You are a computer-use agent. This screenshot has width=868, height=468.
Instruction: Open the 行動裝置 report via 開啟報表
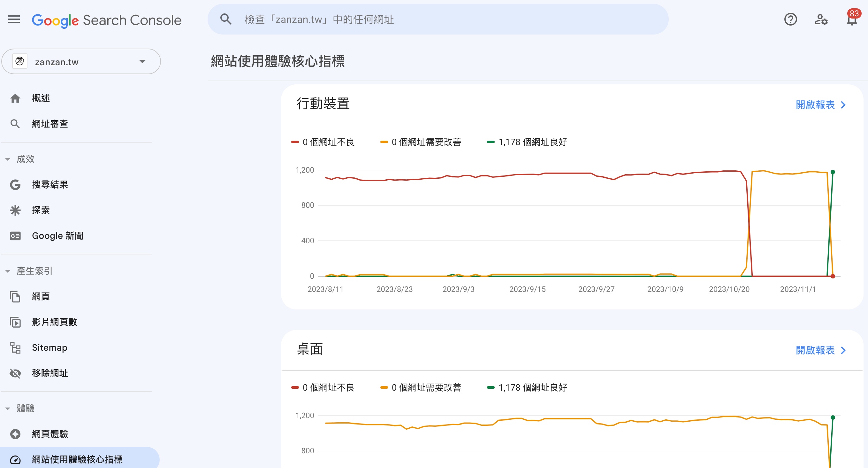pos(821,105)
